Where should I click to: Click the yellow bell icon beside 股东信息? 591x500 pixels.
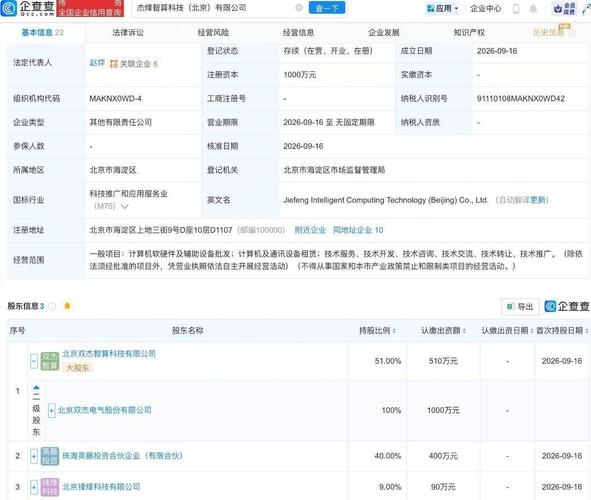point(67,306)
